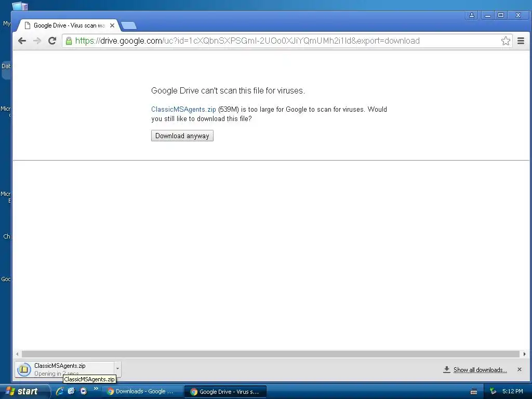Image resolution: width=532 pixels, height=399 pixels.
Task: Maximize the Chrome window
Action: (501, 15)
